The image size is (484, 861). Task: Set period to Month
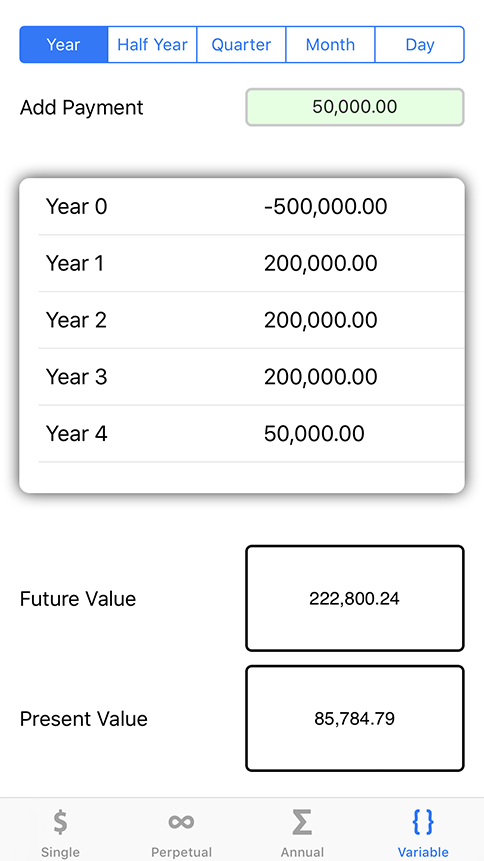(x=330, y=44)
